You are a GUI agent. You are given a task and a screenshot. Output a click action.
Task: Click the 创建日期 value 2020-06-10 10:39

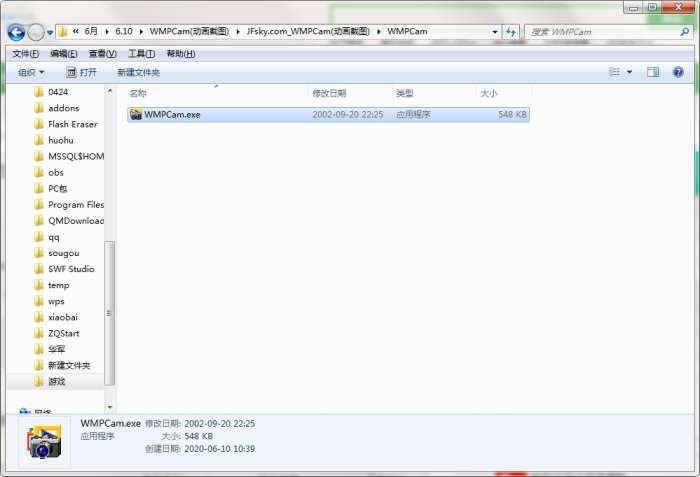pyautogui.click(x=220, y=448)
